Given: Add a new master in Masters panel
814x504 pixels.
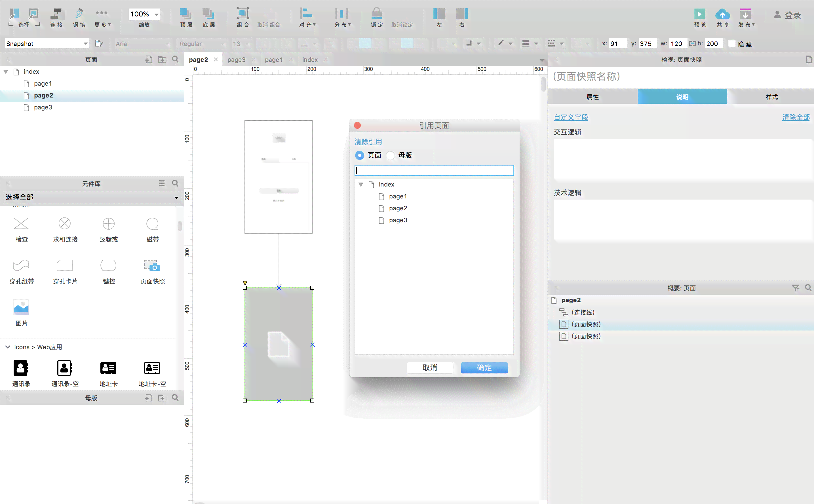Looking at the screenshot, I should (x=148, y=397).
